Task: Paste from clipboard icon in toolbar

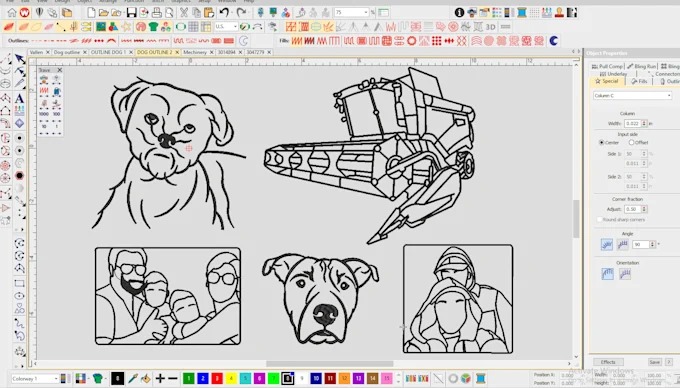Action: (209, 13)
